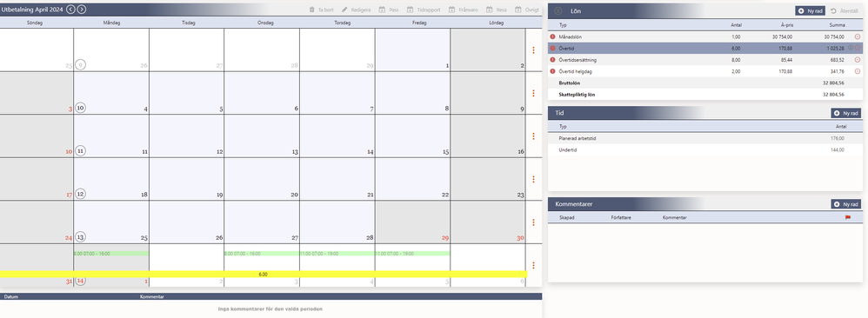Add a Tidrapport via toolbar
The width and height of the screenshot is (868, 318).
(423, 10)
